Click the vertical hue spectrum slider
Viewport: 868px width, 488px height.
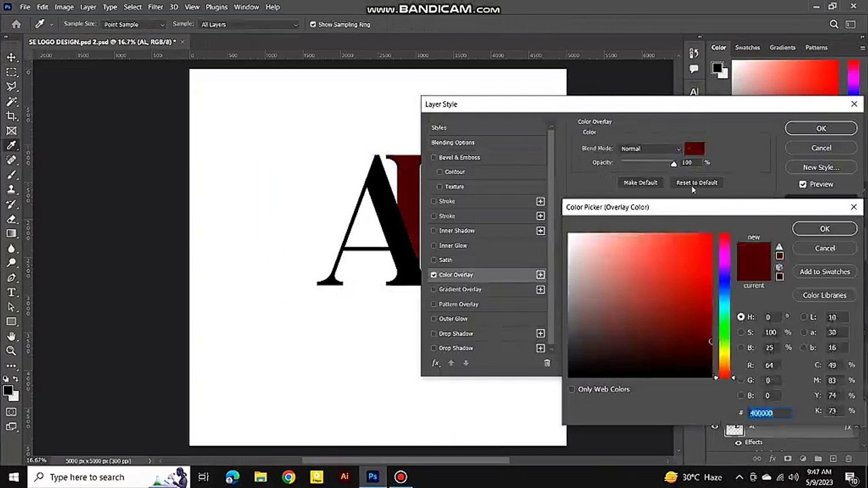[x=724, y=306]
